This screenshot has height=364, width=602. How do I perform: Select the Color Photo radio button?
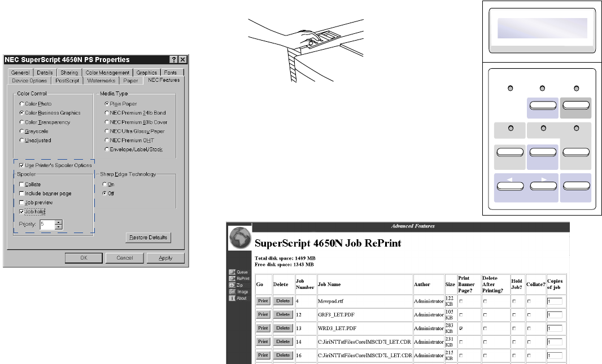pos(22,104)
